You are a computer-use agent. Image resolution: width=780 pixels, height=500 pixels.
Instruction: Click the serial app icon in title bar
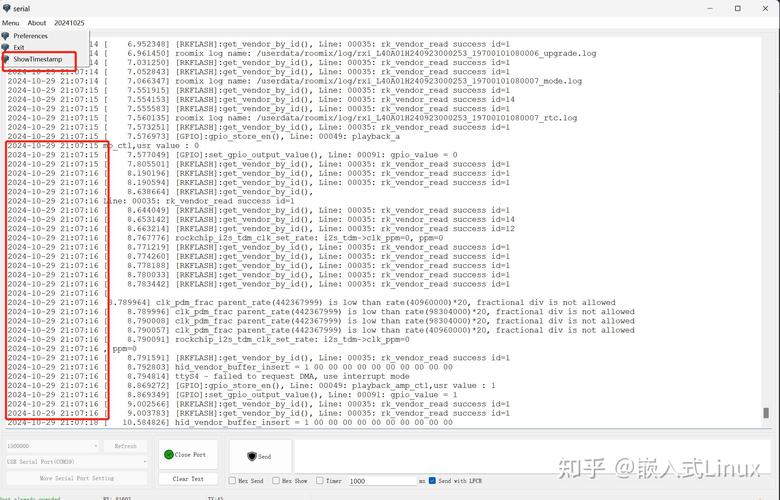pyautogui.click(x=8, y=7)
